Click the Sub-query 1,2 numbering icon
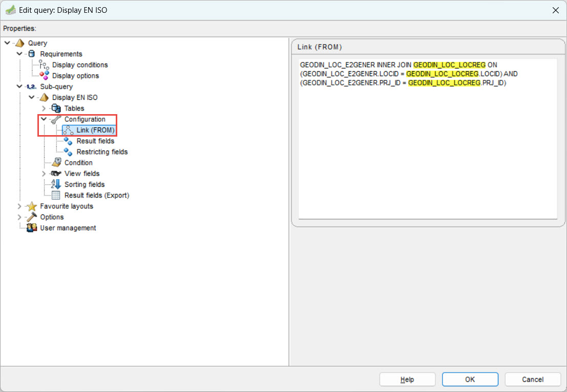 [x=31, y=86]
